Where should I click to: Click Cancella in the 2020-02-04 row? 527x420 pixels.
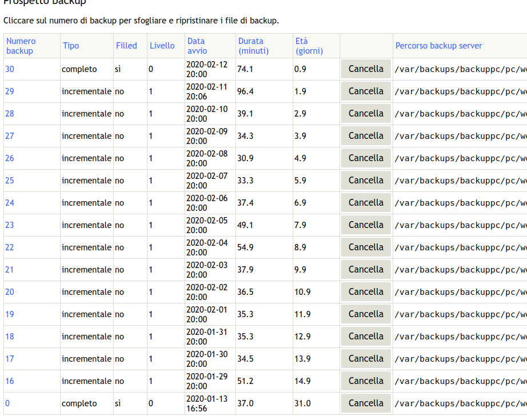(x=366, y=247)
